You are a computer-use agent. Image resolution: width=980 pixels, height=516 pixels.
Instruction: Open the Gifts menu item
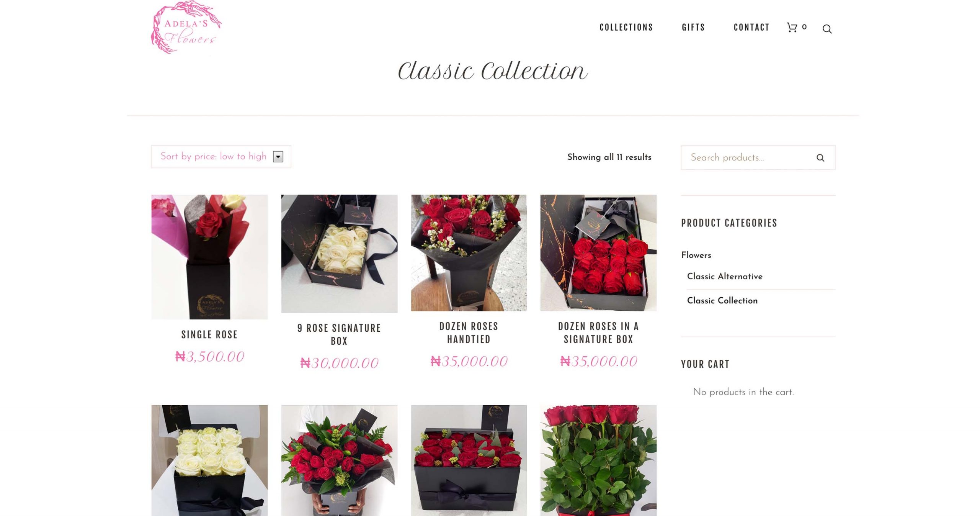coord(693,28)
